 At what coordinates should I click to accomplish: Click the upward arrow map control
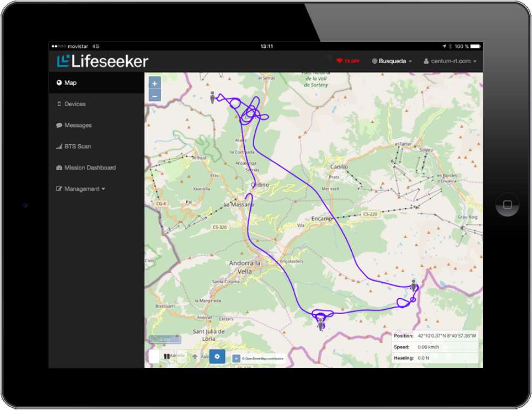(195, 356)
